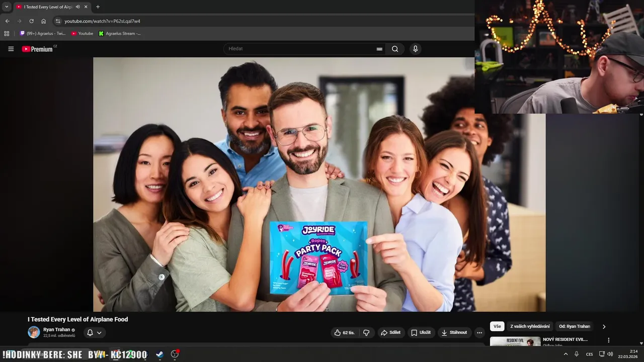The width and height of the screenshot is (644, 362).
Task: Mute the tab via speaker icon
Action: click(x=77, y=7)
